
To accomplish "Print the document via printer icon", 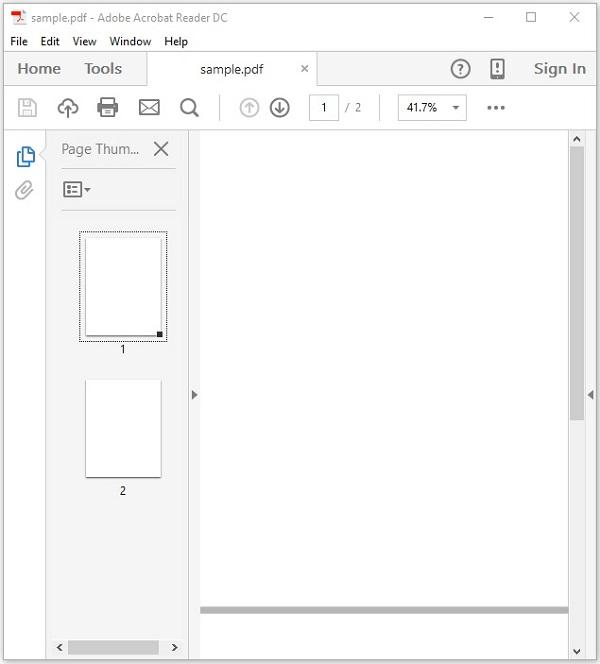I will click(108, 107).
